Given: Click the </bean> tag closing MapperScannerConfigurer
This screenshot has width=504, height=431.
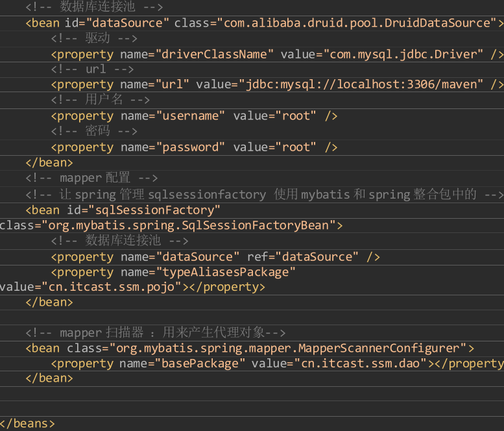Looking at the screenshot, I should 49,378.
